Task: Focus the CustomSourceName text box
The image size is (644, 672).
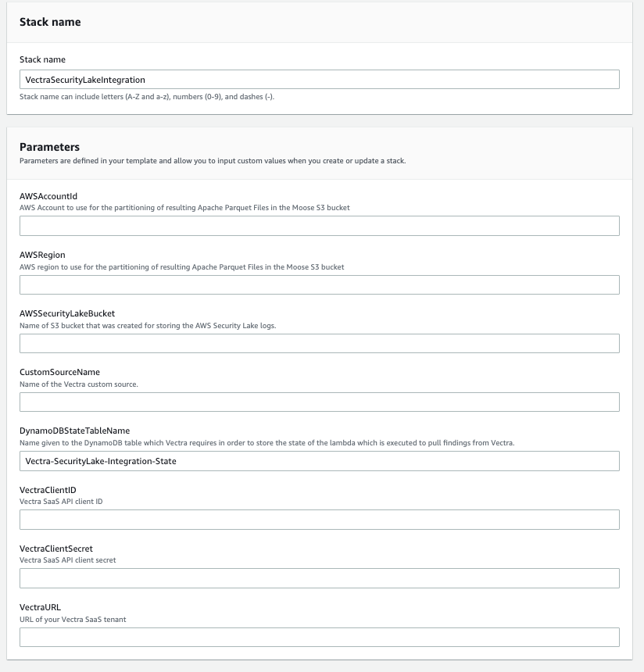Action: [319, 402]
